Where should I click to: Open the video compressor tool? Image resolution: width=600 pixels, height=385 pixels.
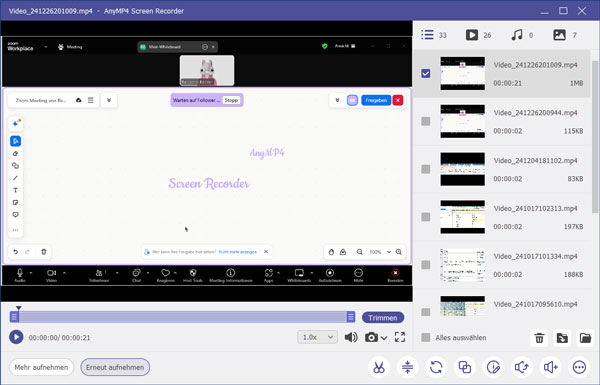(408, 367)
